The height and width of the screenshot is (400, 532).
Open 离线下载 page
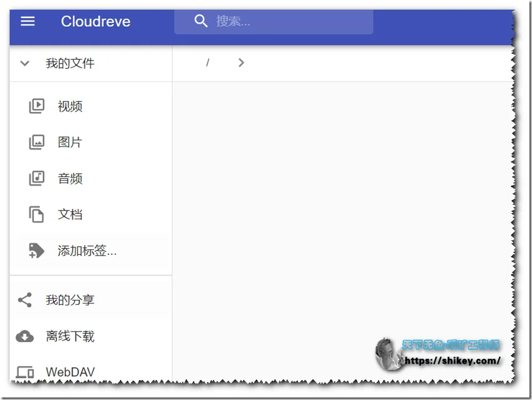[x=70, y=336]
